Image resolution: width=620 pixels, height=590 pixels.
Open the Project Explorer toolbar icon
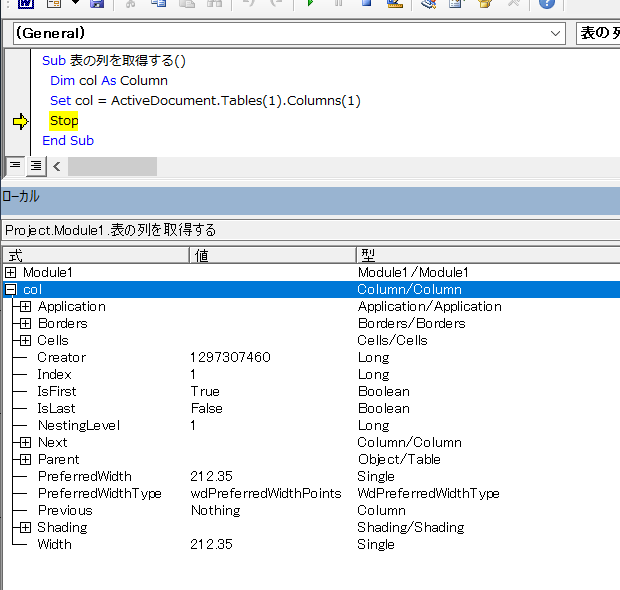point(429,4)
